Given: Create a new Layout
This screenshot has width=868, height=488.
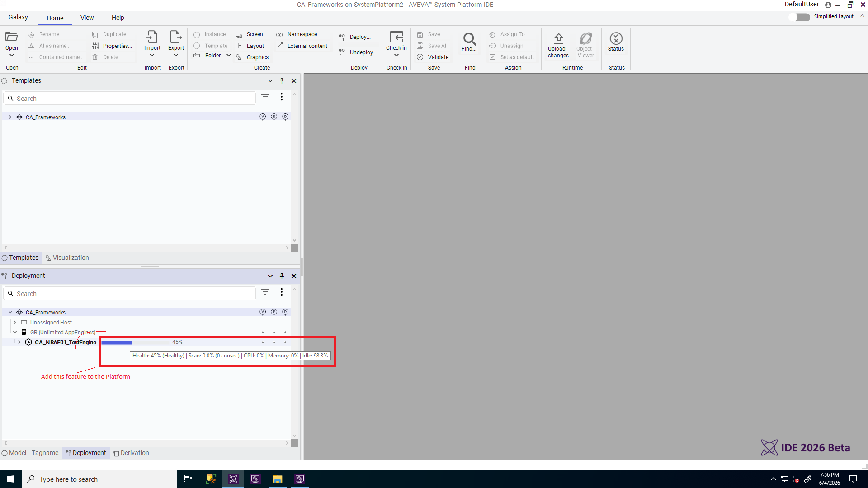Looking at the screenshot, I should coord(250,46).
